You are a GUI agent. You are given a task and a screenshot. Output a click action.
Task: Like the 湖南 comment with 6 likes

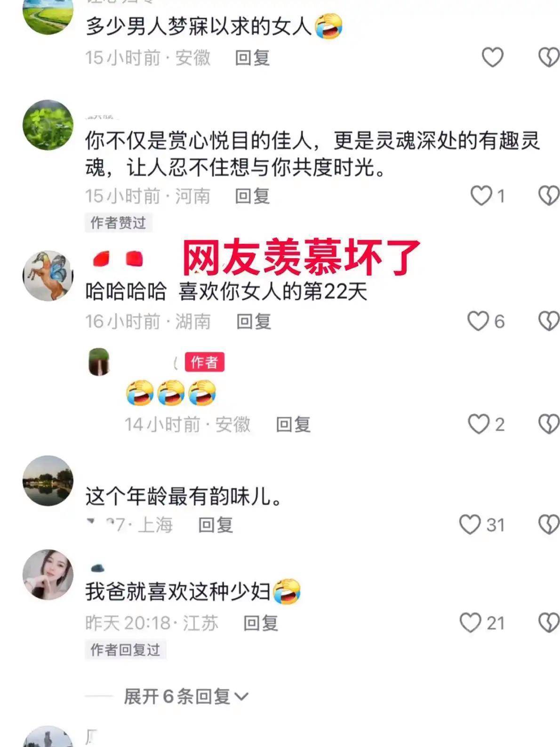tap(478, 321)
